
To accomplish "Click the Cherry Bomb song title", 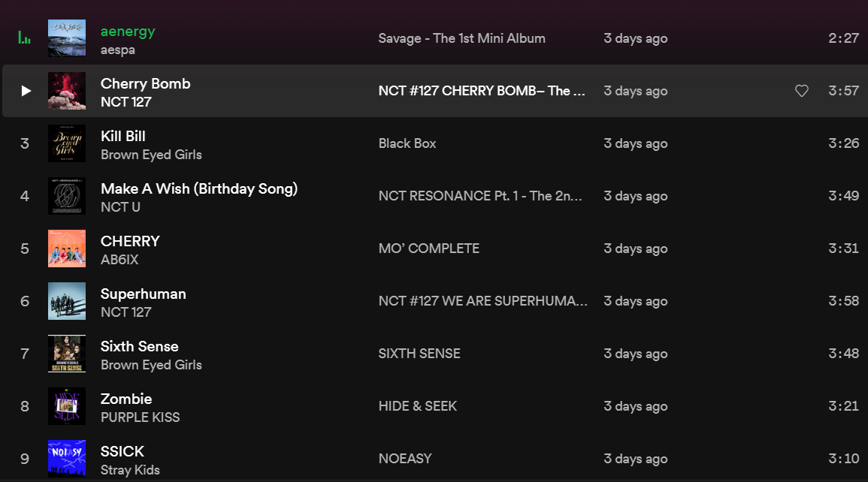I will 146,83.
